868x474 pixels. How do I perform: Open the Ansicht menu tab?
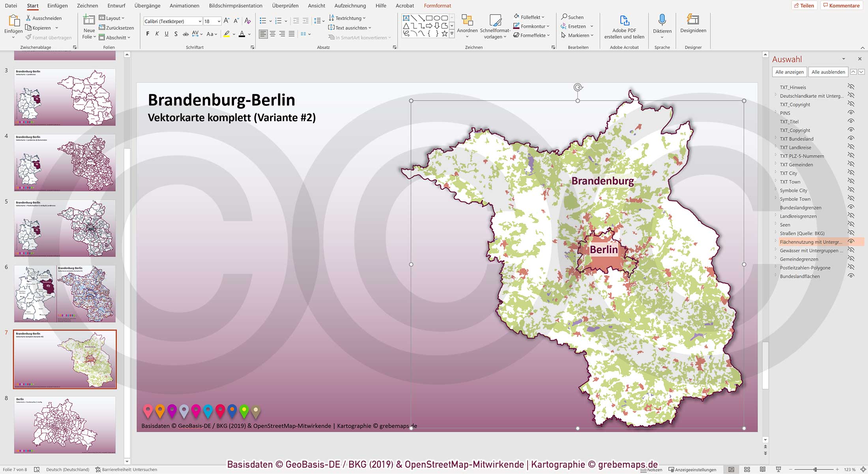[x=316, y=6]
